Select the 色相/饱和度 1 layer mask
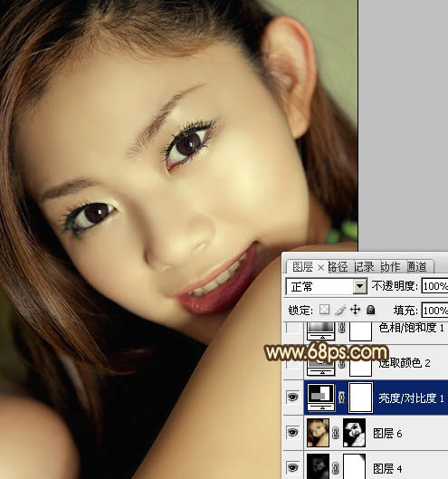Viewport: 448px width, 479px height. pyautogui.click(x=360, y=331)
